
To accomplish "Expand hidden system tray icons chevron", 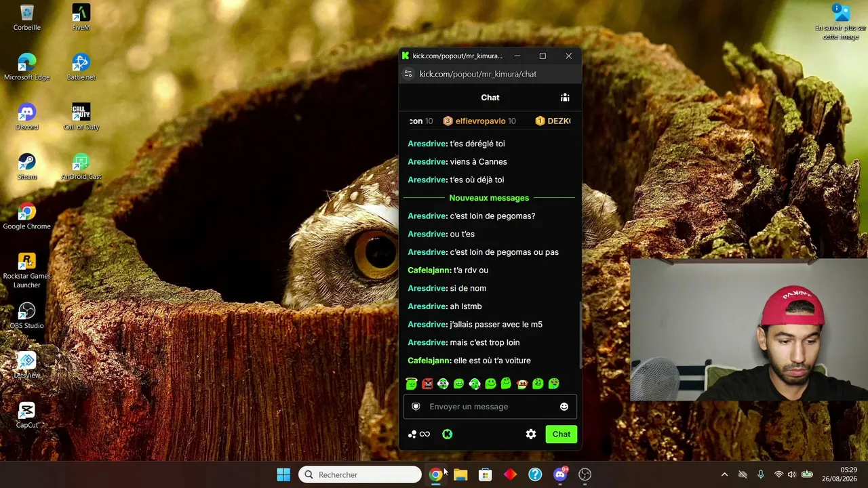I will (x=724, y=474).
